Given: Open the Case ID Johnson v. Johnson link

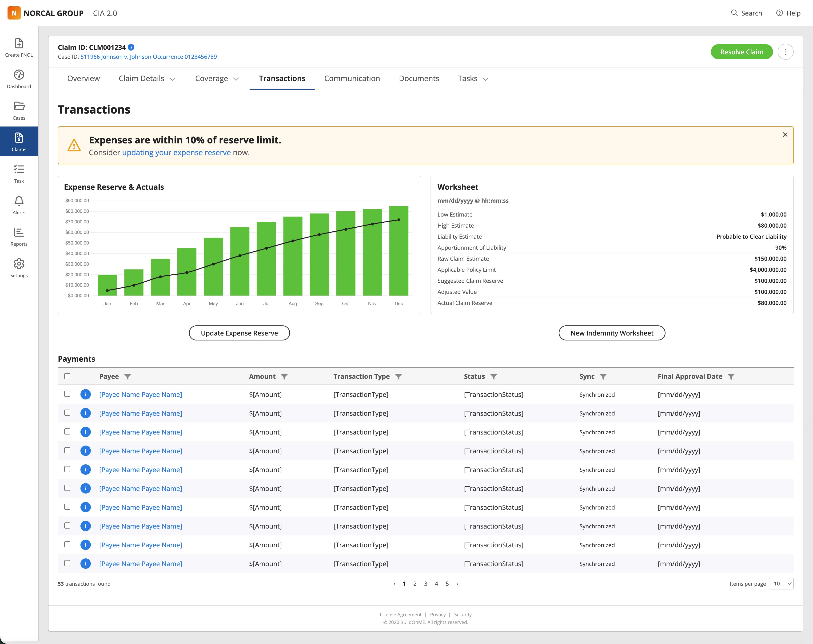Looking at the screenshot, I should click(149, 57).
